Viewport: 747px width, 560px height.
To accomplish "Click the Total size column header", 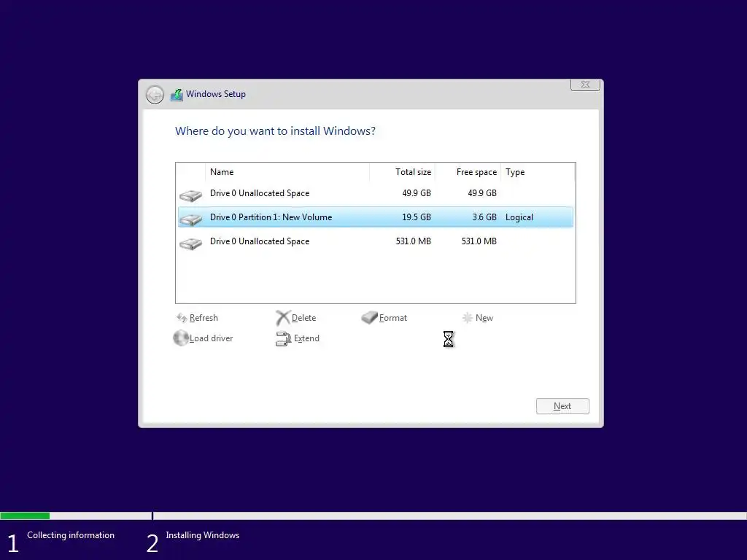I will (402, 172).
